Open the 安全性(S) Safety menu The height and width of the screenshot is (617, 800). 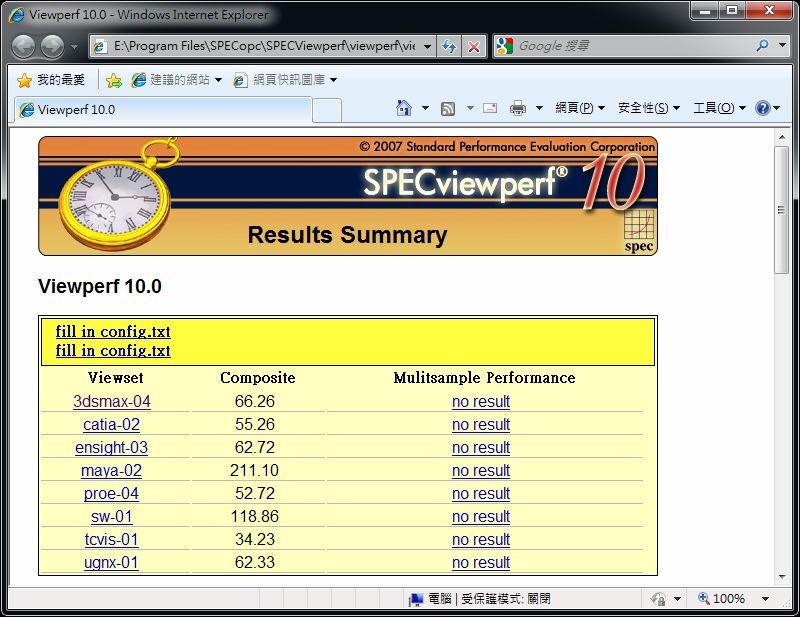[648, 108]
